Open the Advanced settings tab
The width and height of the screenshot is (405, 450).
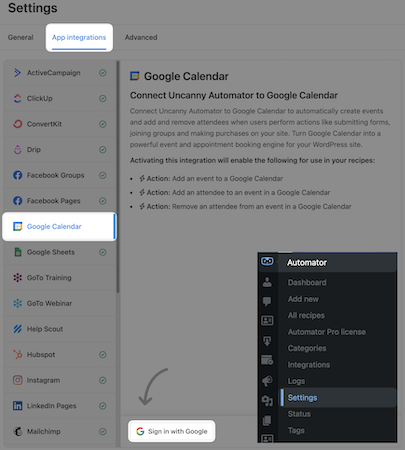(141, 37)
